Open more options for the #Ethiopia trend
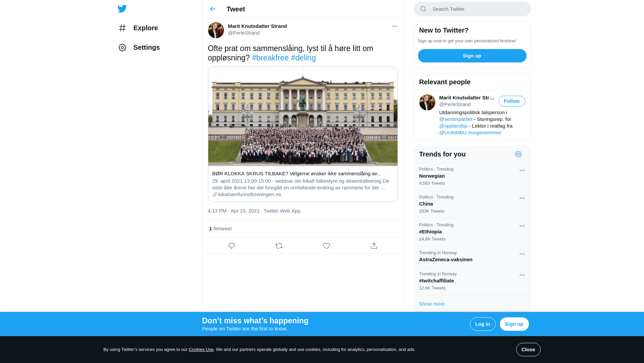This screenshot has width=644, height=363. pyautogui.click(x=522, y=226)
